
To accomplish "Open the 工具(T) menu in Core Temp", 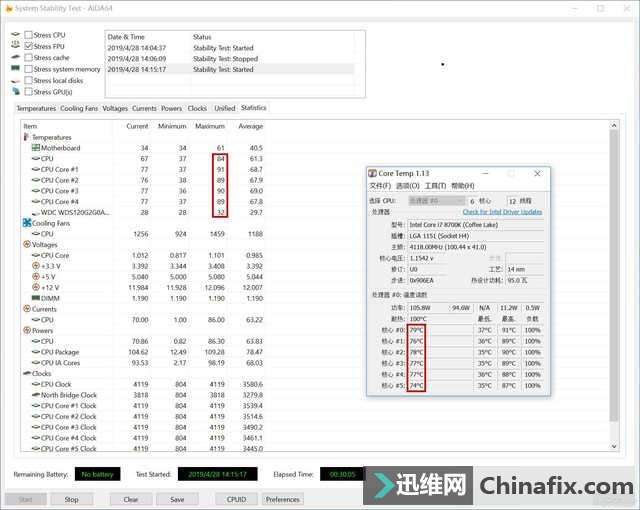I will (x=435, y=186).
